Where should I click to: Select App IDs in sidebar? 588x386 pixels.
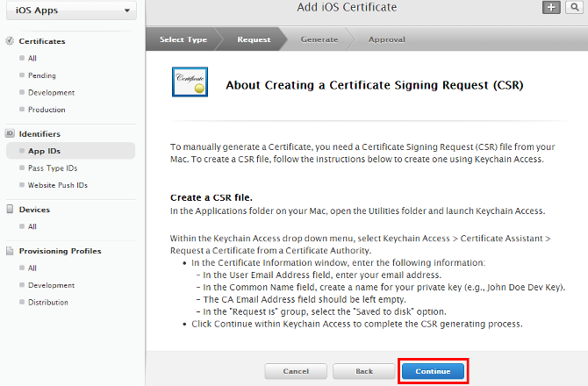coord(70,151)
